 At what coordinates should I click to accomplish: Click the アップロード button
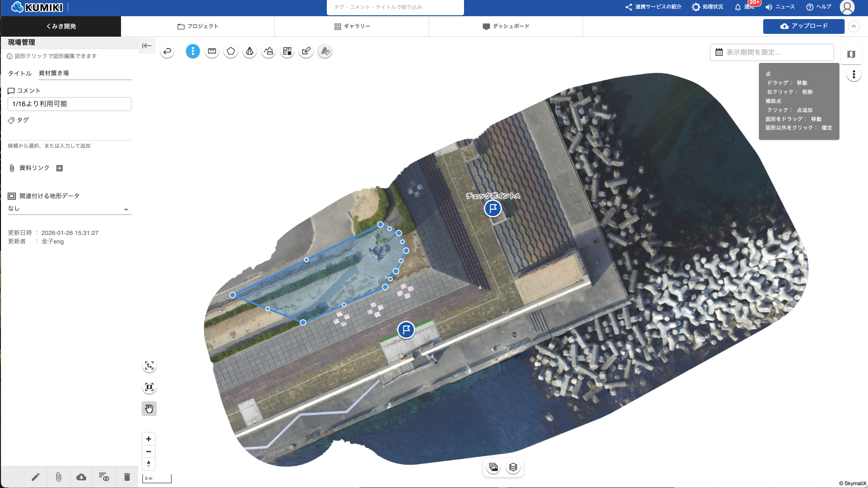pos(804,27)
